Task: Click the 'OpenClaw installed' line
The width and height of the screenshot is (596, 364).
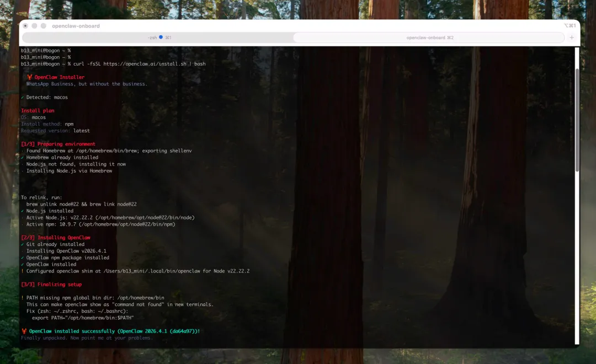Action: coord(49,264)
